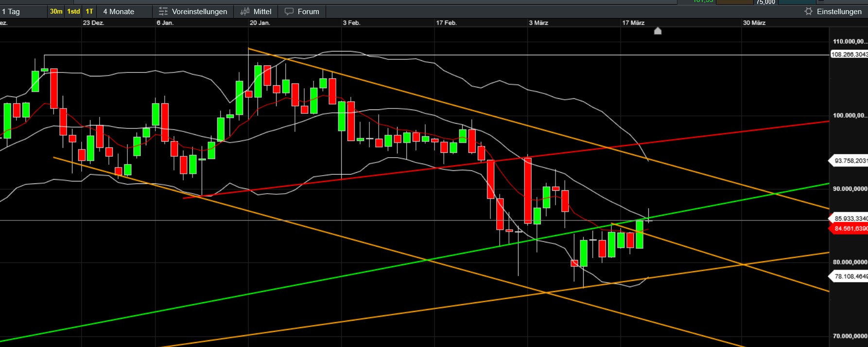Click the 6 Jan. date label
Viewport: 868px width, 347px height.
coord(165,23)
